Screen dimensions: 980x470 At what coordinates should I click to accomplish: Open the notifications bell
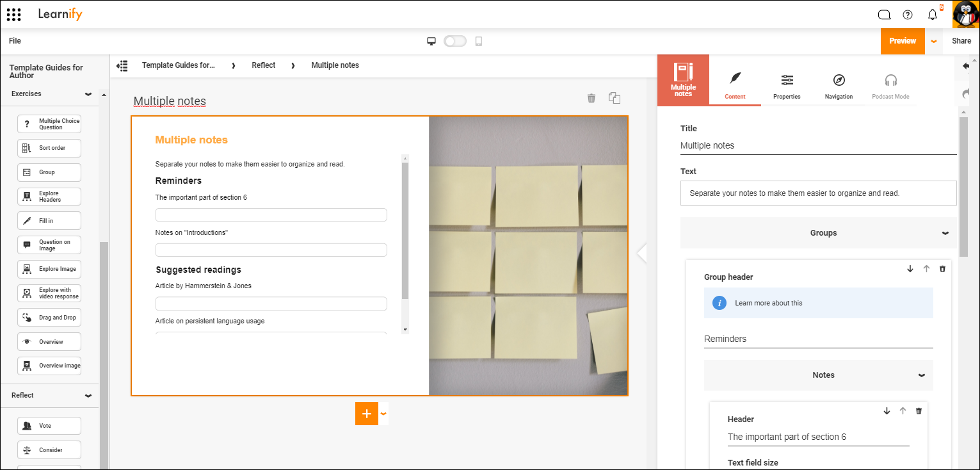point(933,14)
